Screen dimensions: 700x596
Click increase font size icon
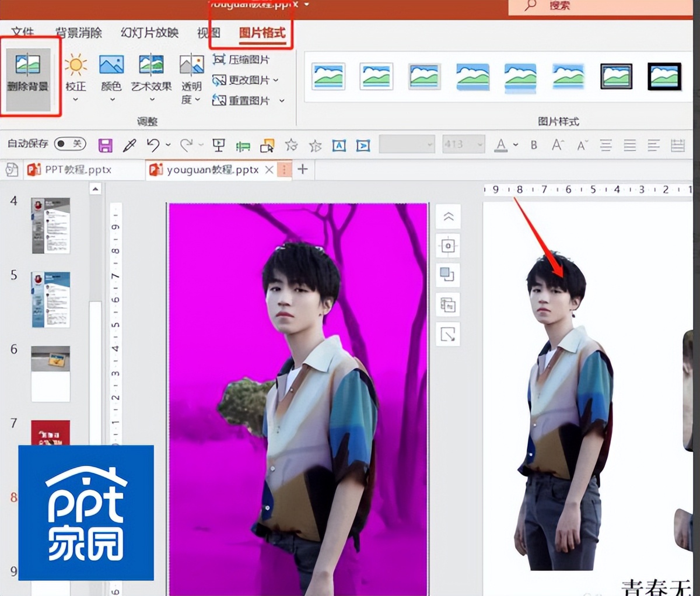coord(558,145)
